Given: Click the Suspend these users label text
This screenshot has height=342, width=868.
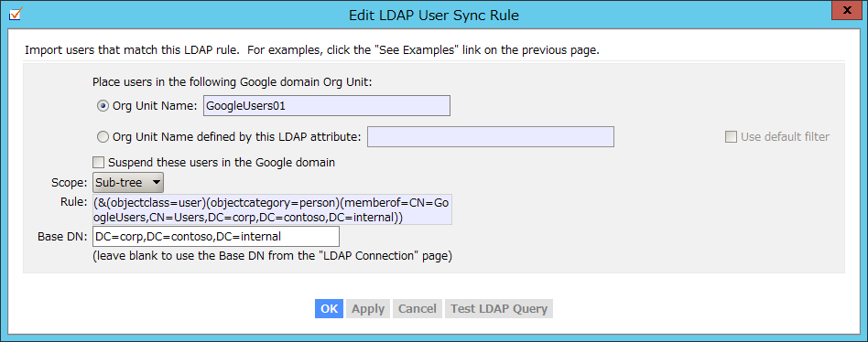Looking at the screenshot, I should click(222, 163).
